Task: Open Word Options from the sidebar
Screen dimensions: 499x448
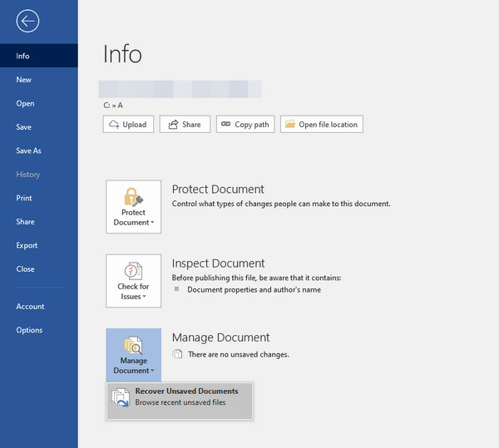Action: point(29,330)
